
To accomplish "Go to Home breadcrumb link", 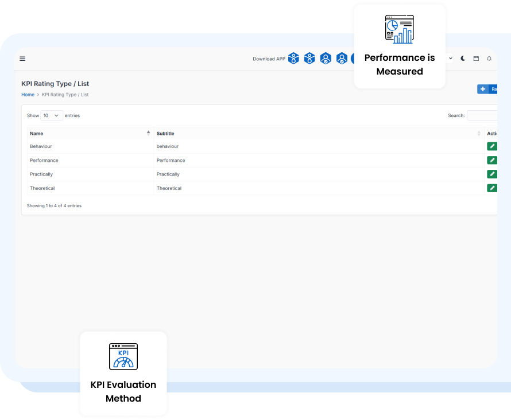I will 28,95.
